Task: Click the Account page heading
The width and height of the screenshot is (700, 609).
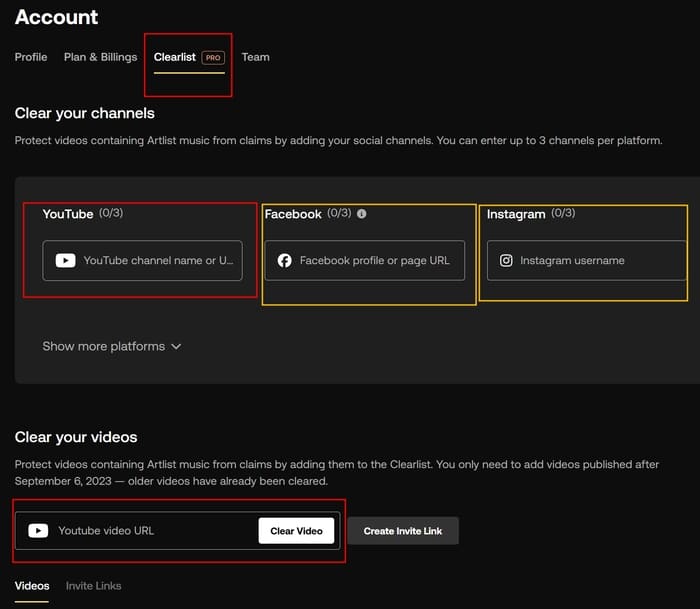Action: click(56, 17)
